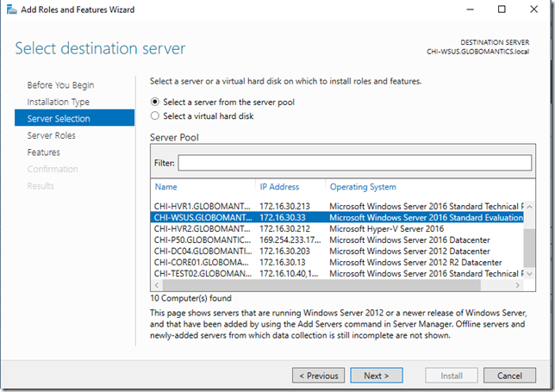Sort by Operating System column header
Image resolution: width=555 pixels, height=392 pixels.
[x=363, y=187]
